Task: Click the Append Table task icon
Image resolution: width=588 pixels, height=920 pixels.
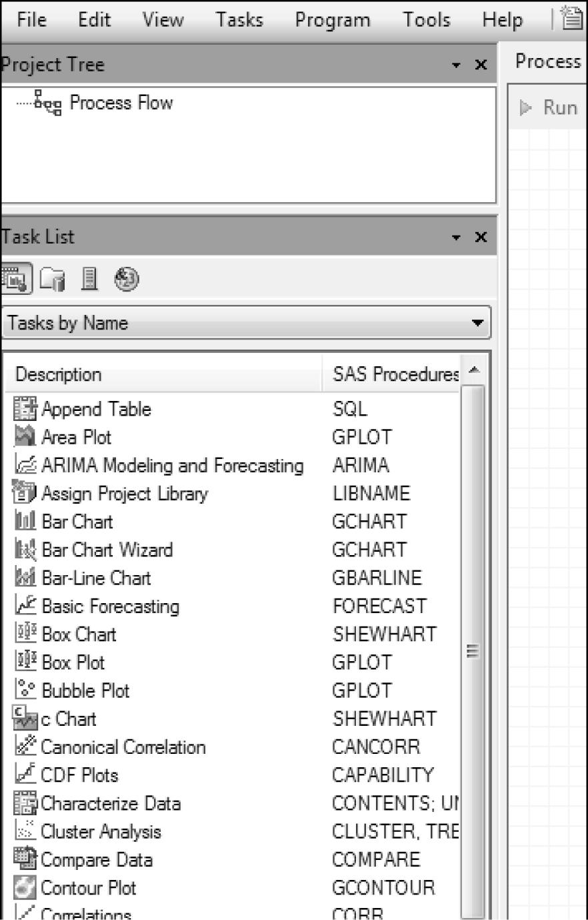Action: [25, 409]
